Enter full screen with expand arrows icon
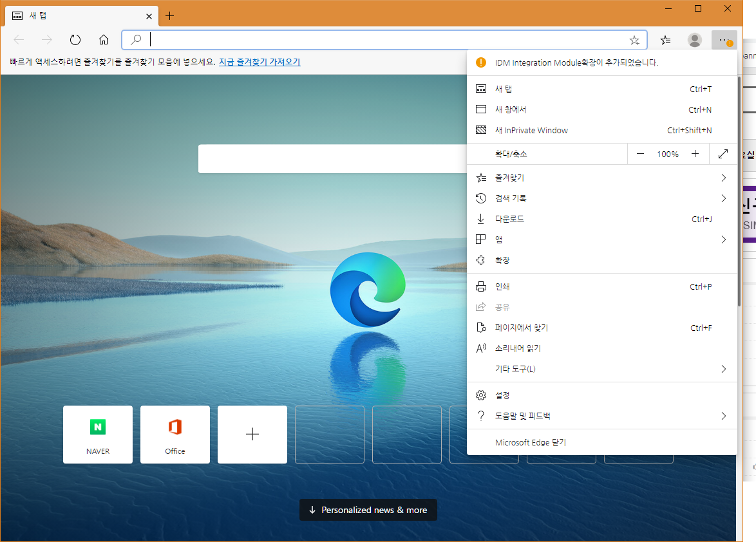The image size is (756, 542). pos(723,154)
